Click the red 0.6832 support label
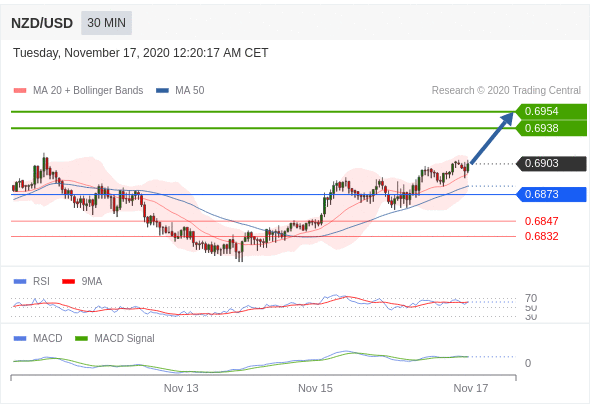 pyautogui.click(x=542, y=236)
